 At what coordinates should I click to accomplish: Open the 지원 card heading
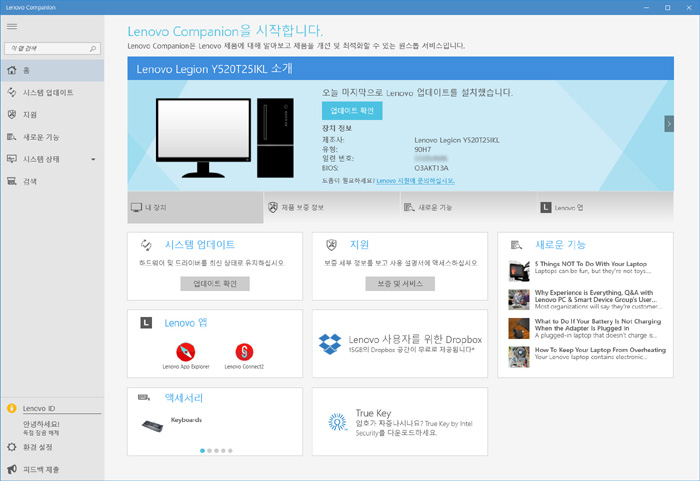click(x=359, y=245)
